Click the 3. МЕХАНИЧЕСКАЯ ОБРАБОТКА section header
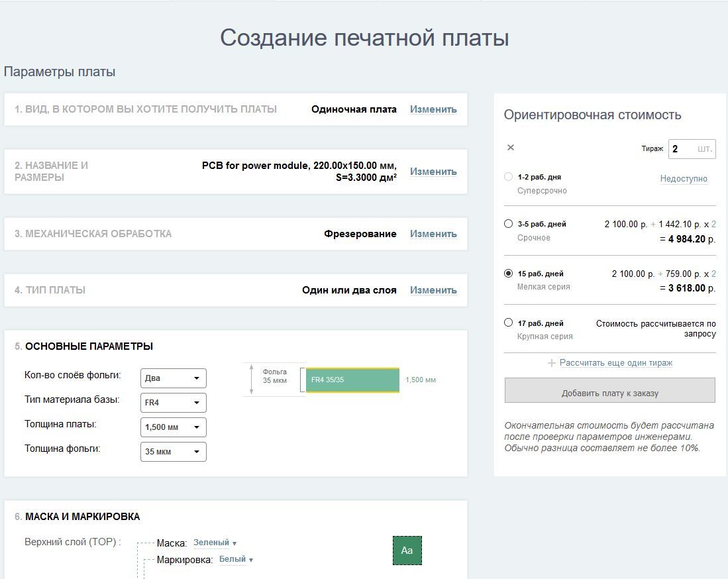728x579 pixels. 93,234
